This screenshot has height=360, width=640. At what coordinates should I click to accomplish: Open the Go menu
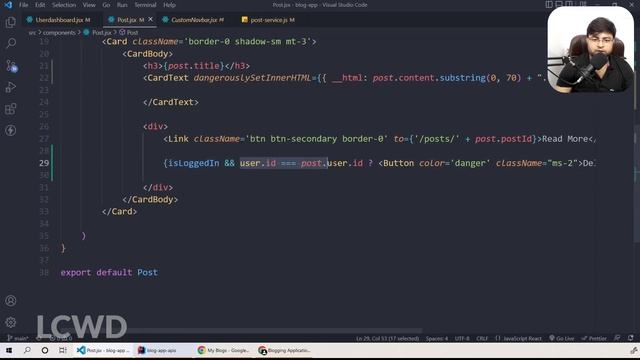(x=106, y=5)
